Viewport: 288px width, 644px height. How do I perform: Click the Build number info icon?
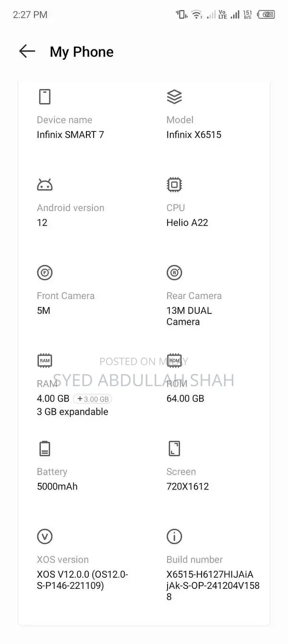pyautogui.click(x=174, y=536)
